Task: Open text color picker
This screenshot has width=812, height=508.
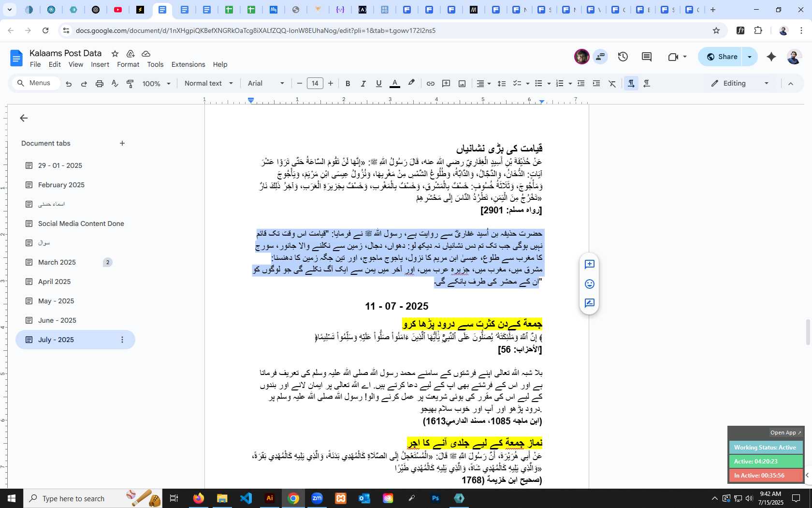Action: point(394,84)
